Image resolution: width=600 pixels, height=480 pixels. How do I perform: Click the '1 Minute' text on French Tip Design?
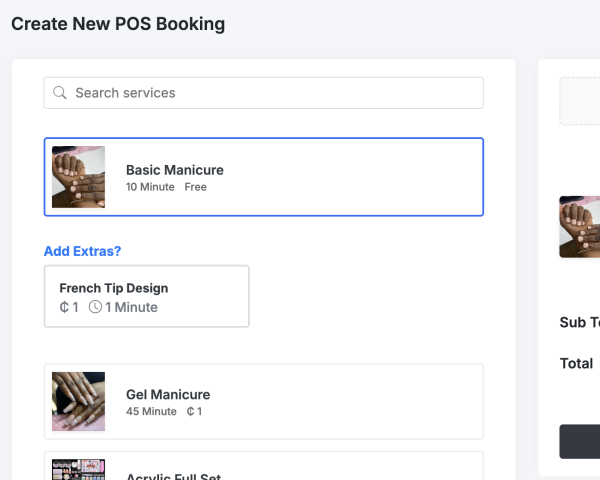coord(131,307)
